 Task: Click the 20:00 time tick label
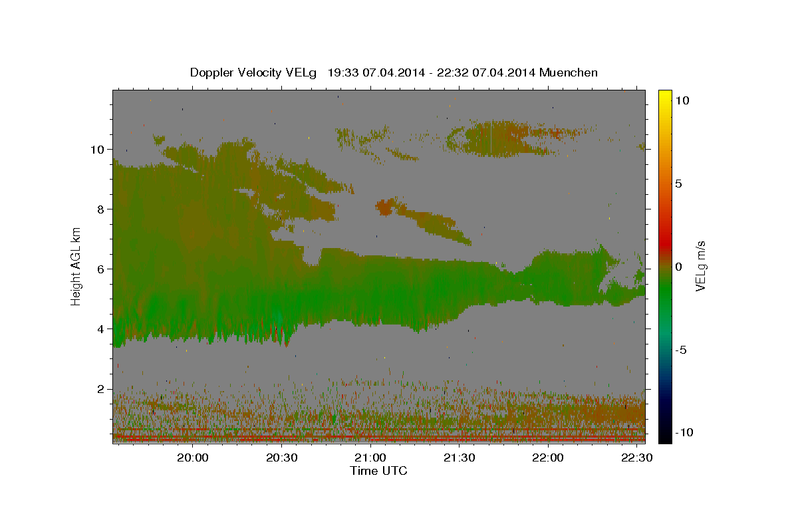tap(193, 458)
